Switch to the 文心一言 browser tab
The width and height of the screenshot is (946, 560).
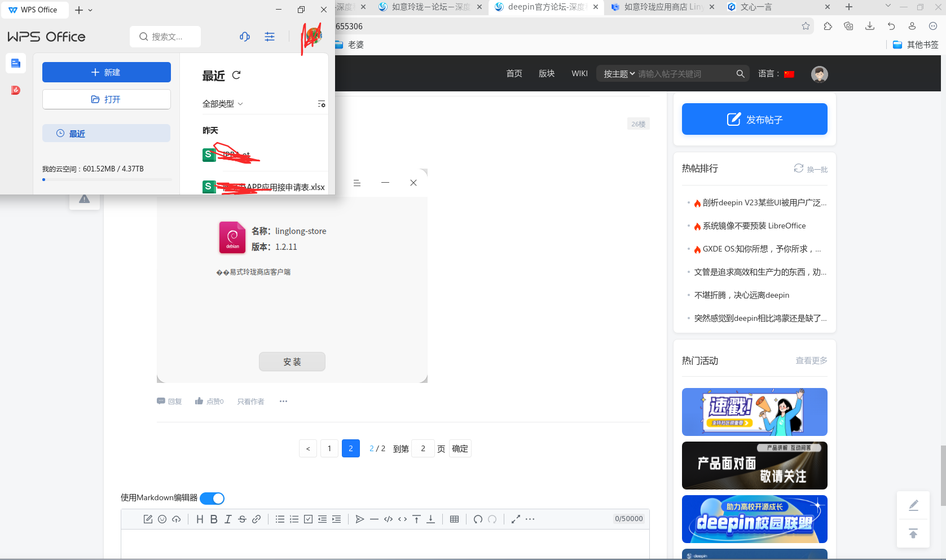(x=778, y=7)
